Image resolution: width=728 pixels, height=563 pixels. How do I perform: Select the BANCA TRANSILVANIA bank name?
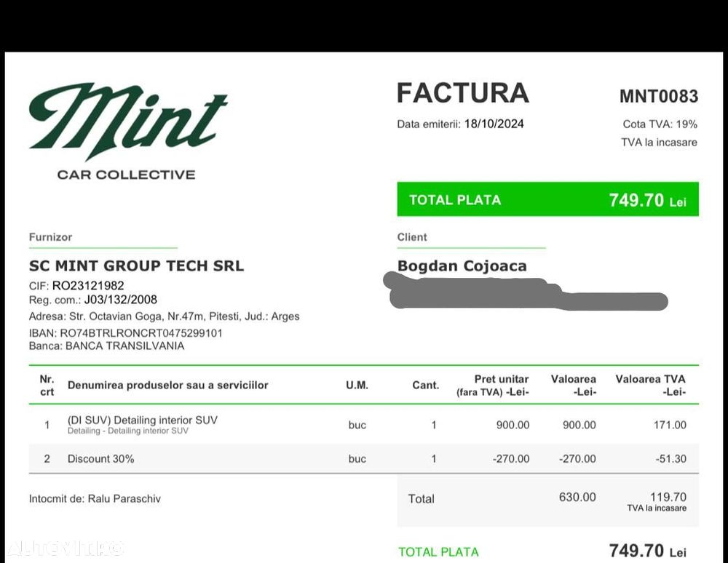point(124,346)
